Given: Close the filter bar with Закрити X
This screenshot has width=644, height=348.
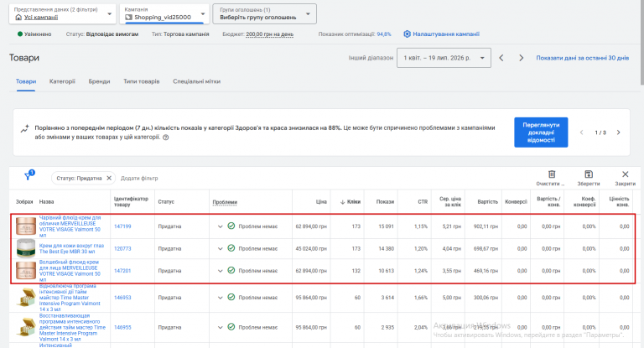Looking at the screenshot, I should (x=625, y=174).
